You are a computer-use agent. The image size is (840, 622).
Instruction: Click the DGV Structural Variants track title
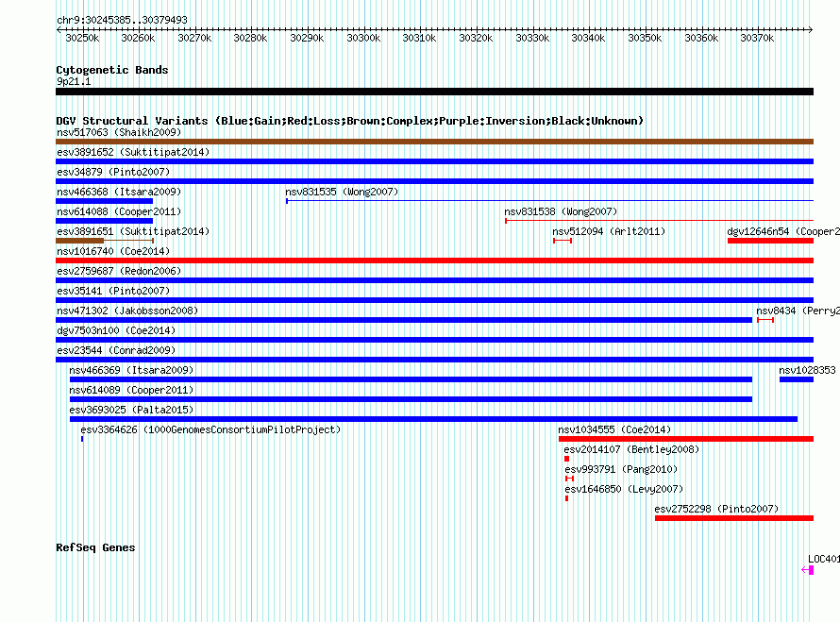pos(350,121)
